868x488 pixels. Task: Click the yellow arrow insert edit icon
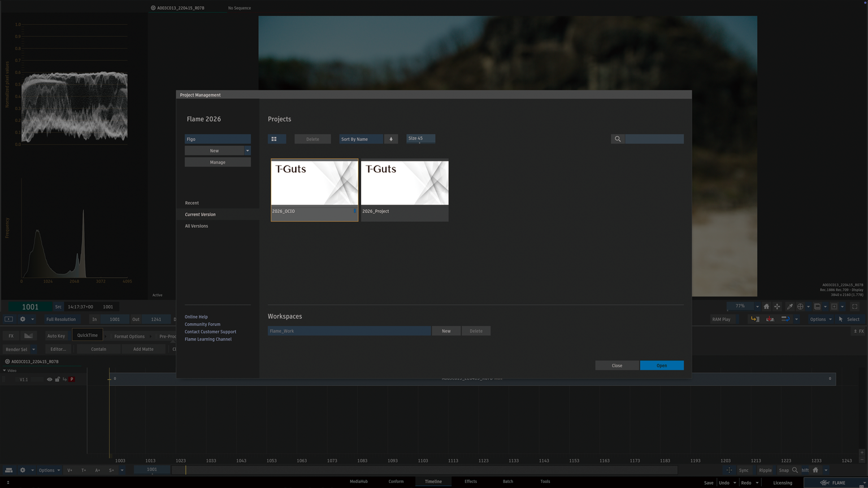755,319
